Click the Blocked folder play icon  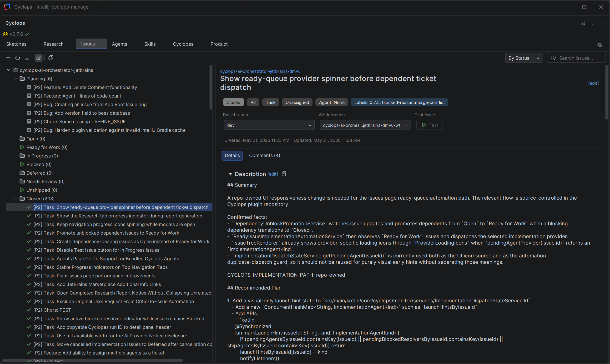pos(22,164)
